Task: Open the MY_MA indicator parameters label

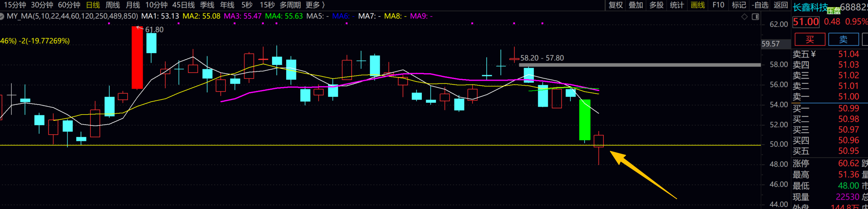Action: tap(72, 16)
